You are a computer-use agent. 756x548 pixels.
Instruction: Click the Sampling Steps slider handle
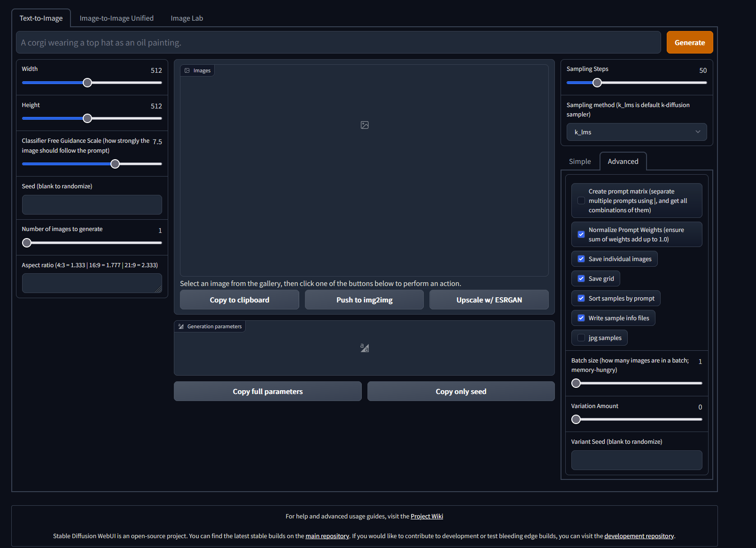click(597, 83)
